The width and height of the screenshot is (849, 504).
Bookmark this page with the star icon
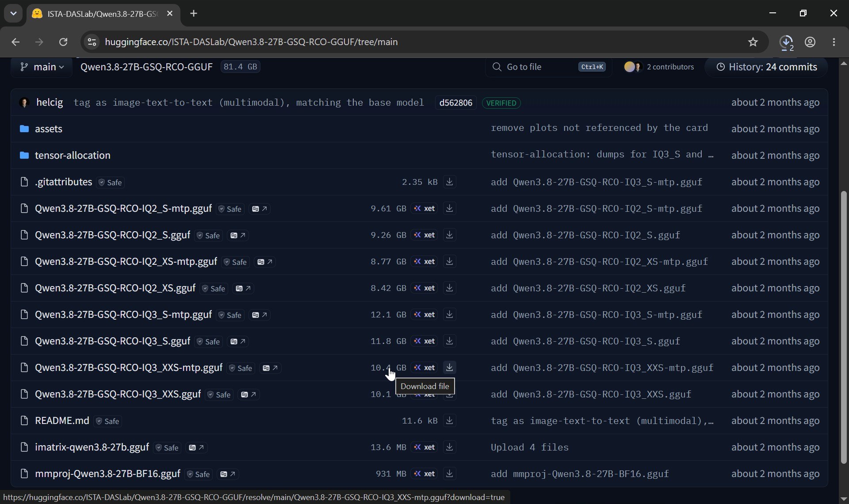[x=753, y=42]
